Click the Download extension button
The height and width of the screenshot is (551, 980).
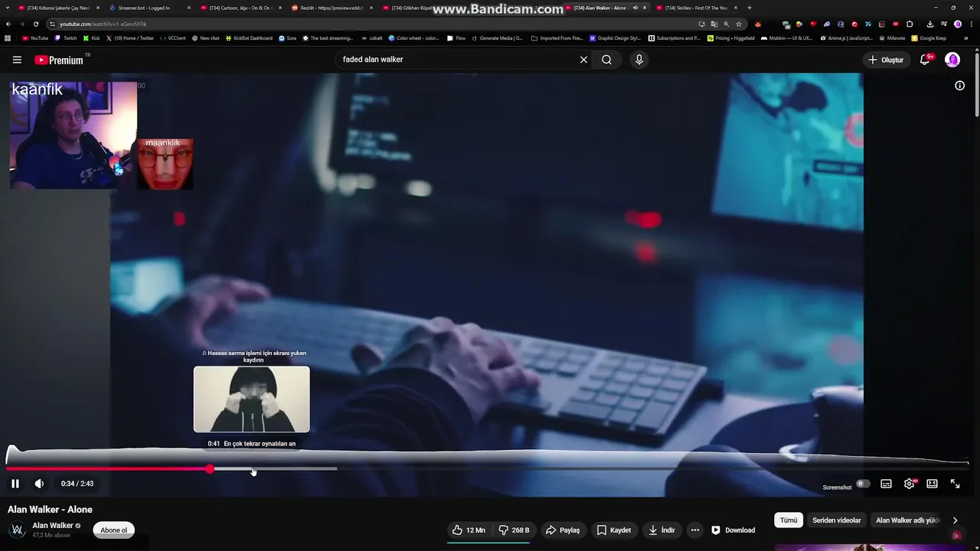733,530
